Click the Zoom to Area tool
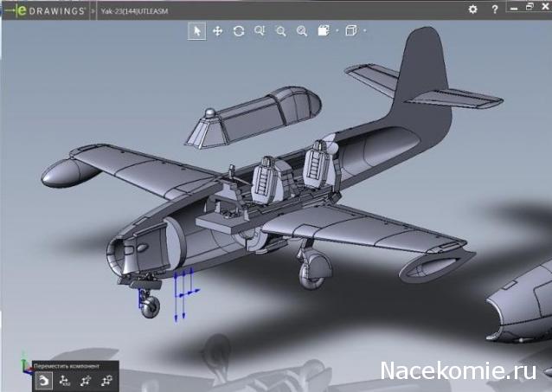Screen dimensions: 552x392 (260, 31)
